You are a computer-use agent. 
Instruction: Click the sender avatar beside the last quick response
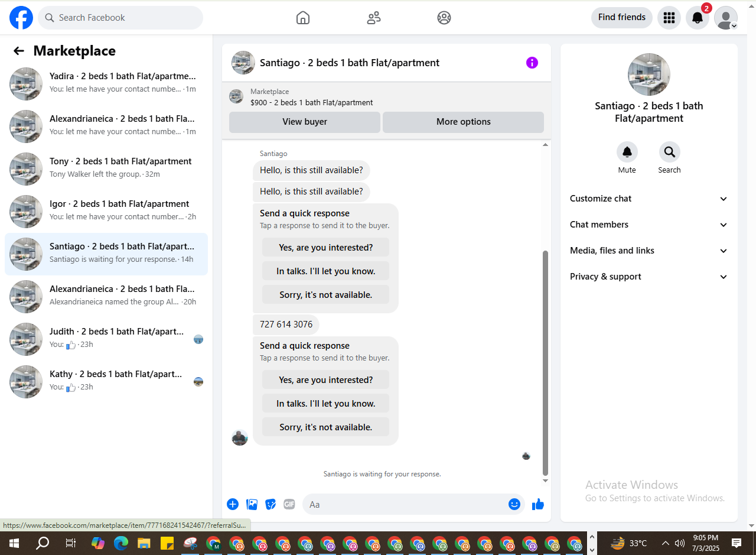pyautogui.click(x=240, y=437)
